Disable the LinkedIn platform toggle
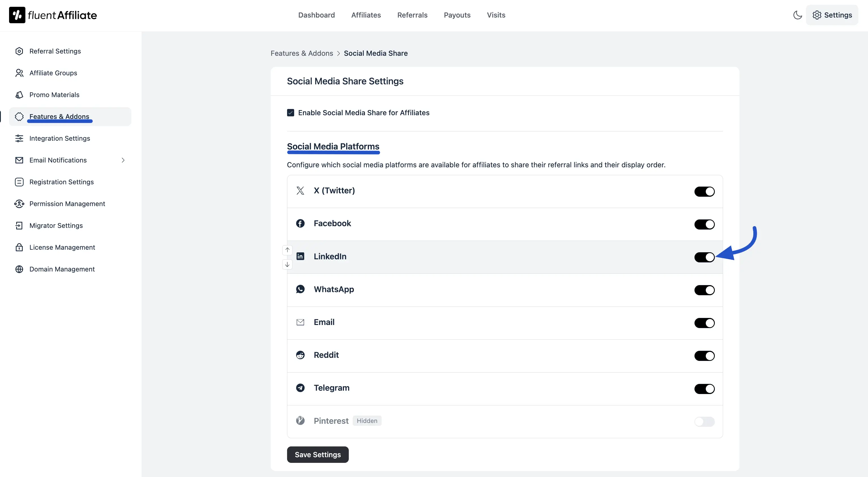The width and height of the screenshot is (868, 477). (704, 257)
